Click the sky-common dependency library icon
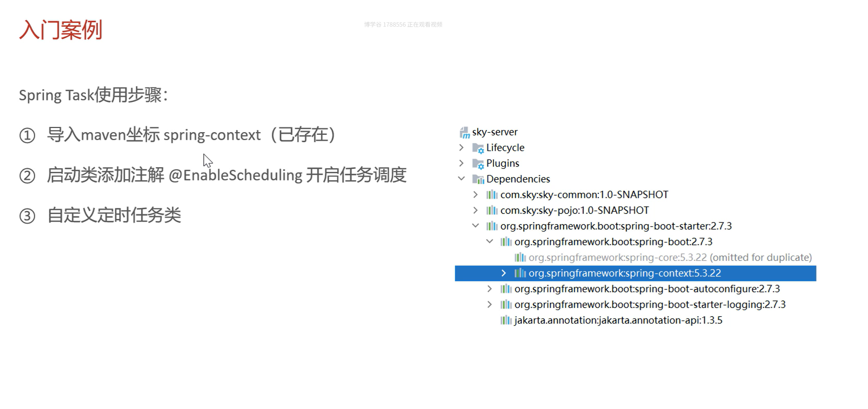The height and width of the screenshot is (409, 868). (x=492, y=195)
